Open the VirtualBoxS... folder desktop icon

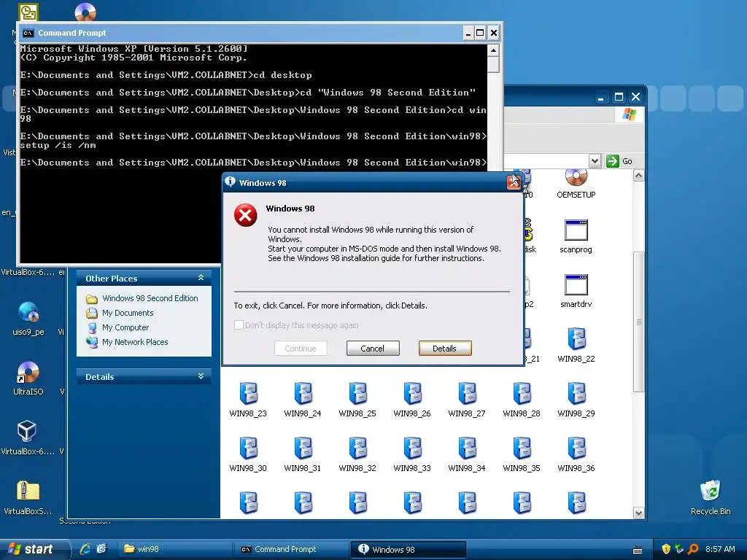(28, 491)
